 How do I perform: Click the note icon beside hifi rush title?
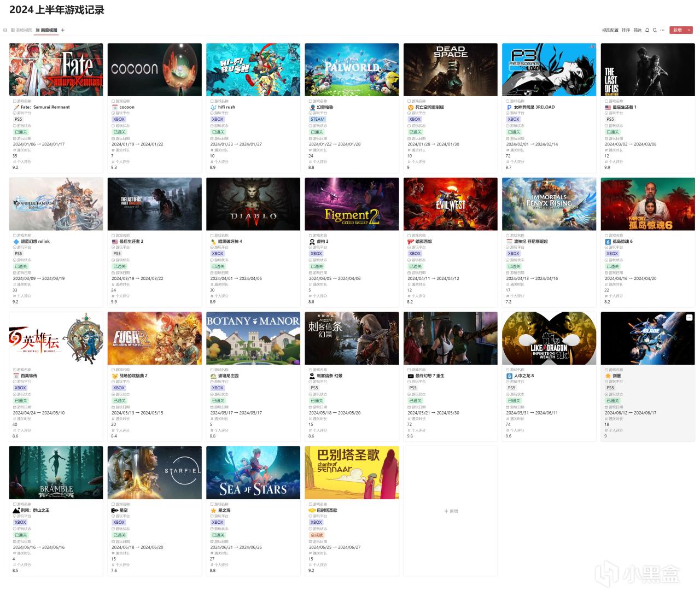(x=213, y=107)
